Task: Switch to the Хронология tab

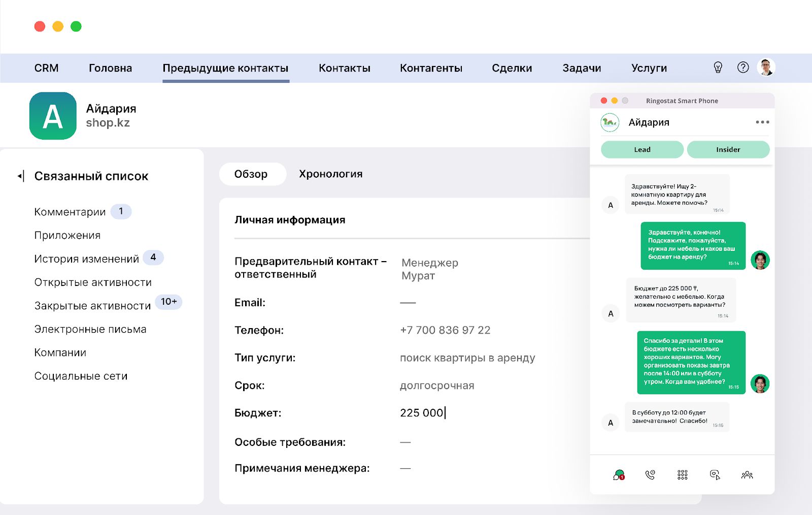Action: [330, 174]
